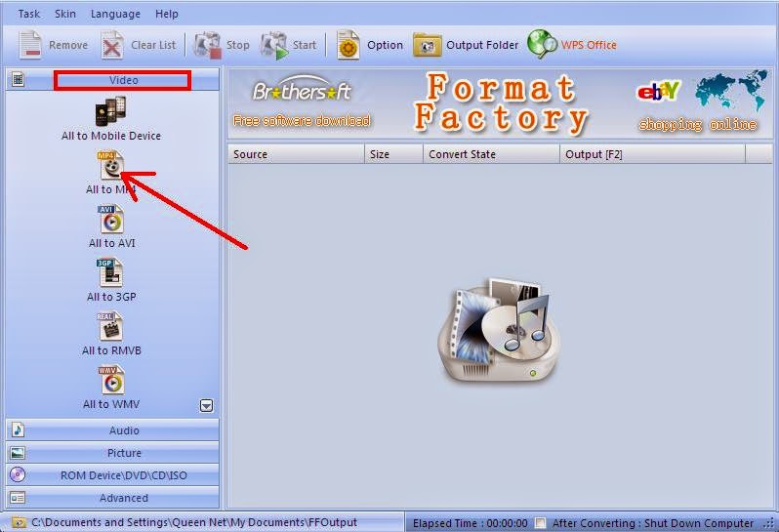Stop the conversion with Stop icon
Screen dimensions: 779x532
207,45
